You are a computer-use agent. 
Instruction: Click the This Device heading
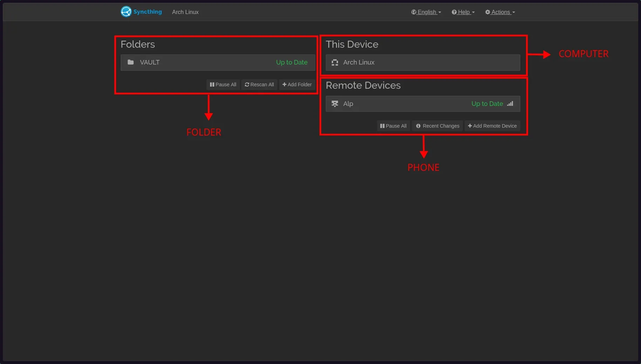pyautogui.click(x=352, y=44)
